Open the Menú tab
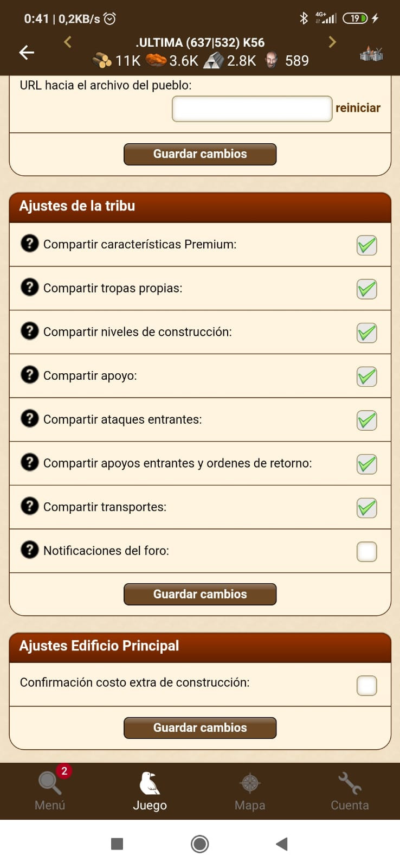 click(50, 791)
